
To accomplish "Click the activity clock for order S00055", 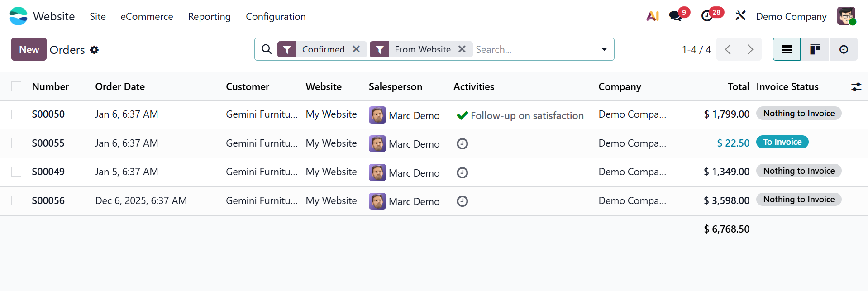I will coord(462,144).
